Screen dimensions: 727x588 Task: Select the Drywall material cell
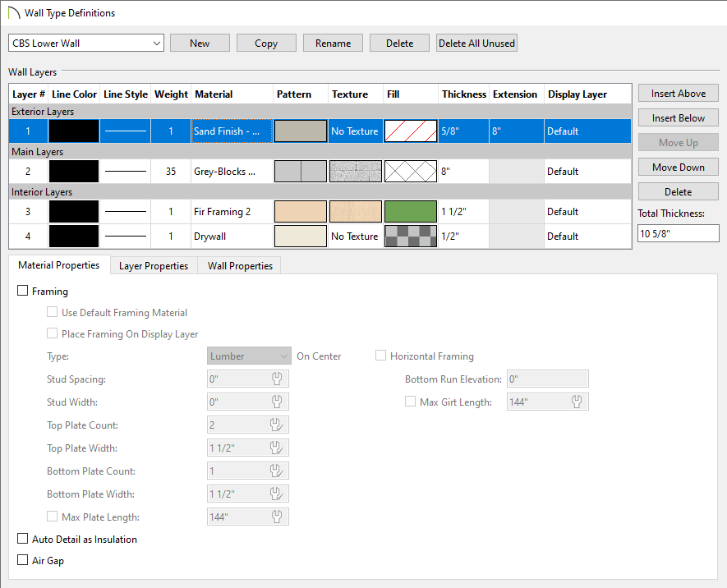[x=232, y=237]
